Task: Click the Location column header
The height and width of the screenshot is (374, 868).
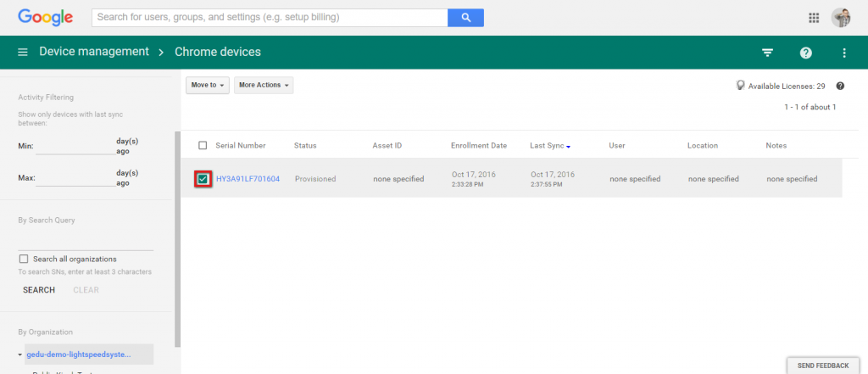Action: 703,146
